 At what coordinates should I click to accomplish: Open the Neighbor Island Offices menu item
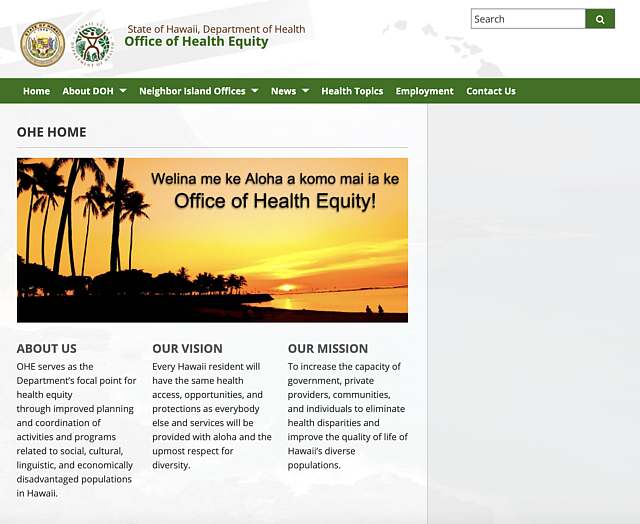pyautogui.click(x=192, y=91)
